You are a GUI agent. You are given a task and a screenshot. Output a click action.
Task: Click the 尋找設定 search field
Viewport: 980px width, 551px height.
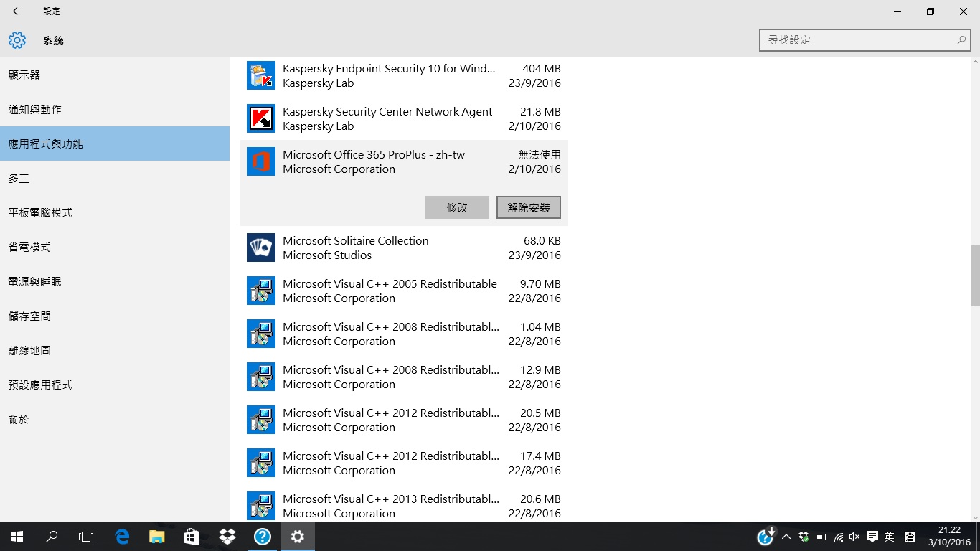pos(857,40)
